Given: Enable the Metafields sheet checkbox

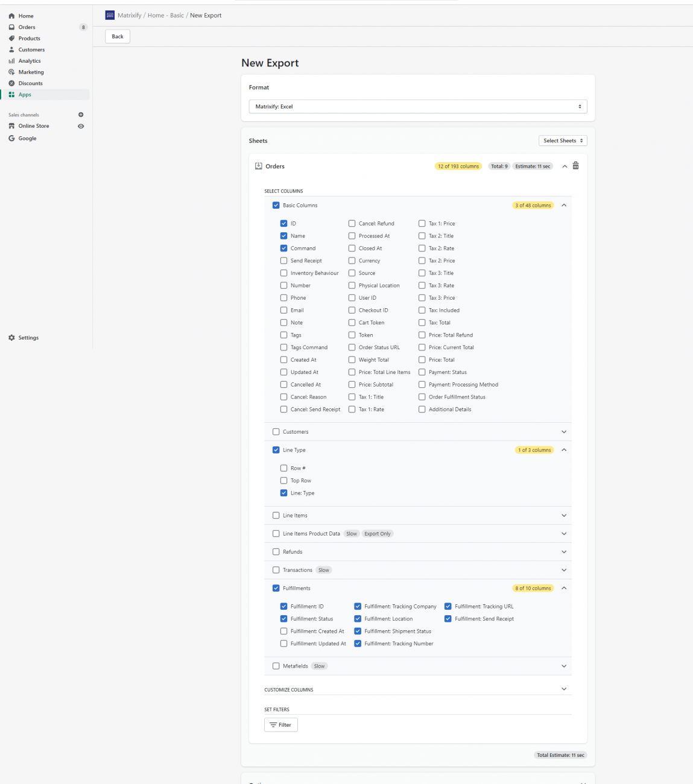Looking at the screenshot, I should coord(276,666).
